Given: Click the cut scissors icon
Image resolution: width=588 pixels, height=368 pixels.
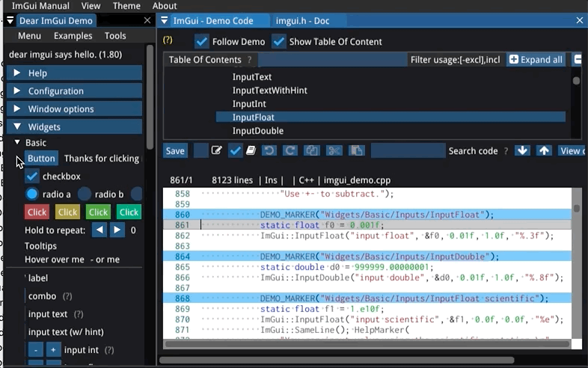Looking at the screenshot, I should point(334,151).
